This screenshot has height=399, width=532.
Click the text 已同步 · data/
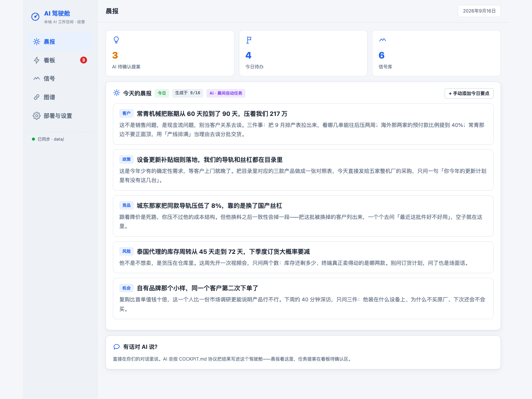pos(51,139)
